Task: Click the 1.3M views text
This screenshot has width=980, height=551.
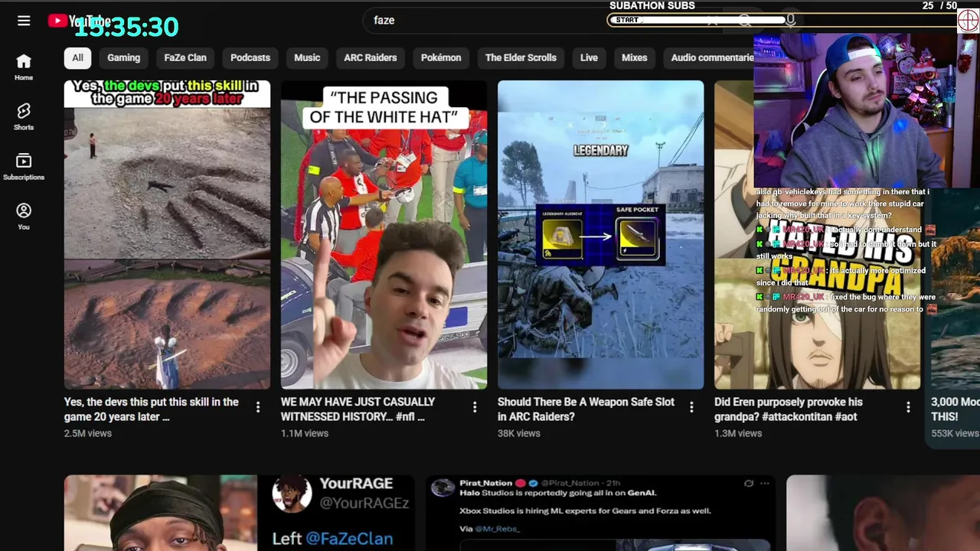Action: (738, 433)
